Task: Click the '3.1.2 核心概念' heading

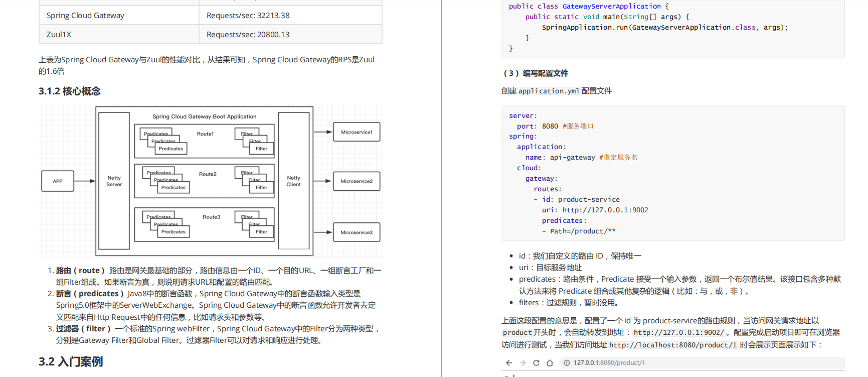Action: [x=70, y=91]
